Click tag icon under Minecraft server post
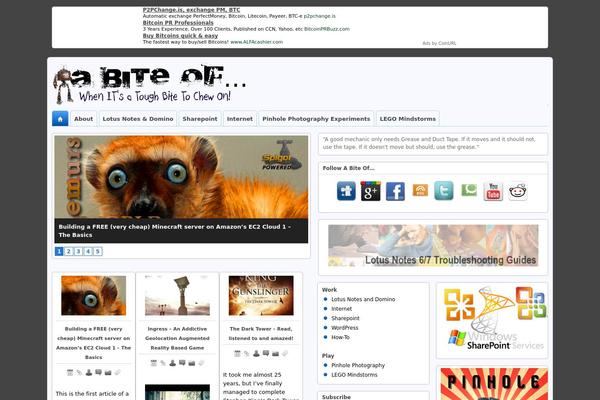This screenshot has height=400, width=600. coord(117,372)
